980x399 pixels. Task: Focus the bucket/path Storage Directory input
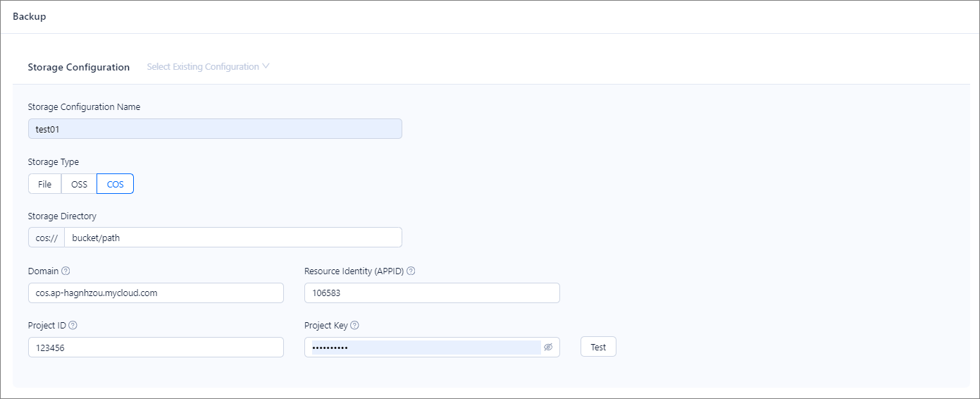(x=232, y=238)
